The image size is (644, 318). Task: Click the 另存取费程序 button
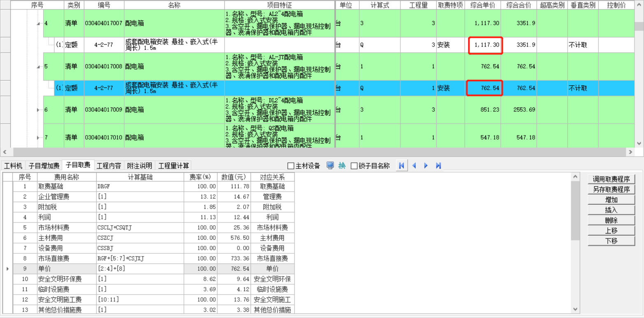click(611, 189)
